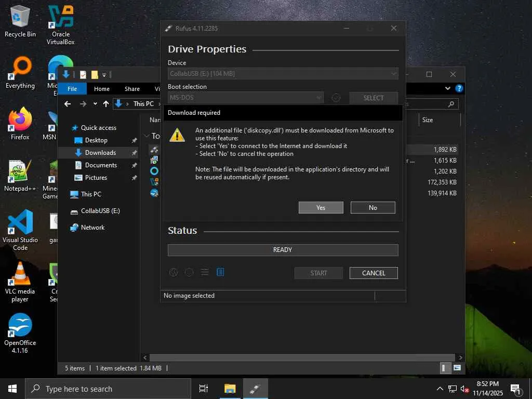Click the taskbar search box
The image size is (532, 399).
pyautogui.click(x=108, y=389)
